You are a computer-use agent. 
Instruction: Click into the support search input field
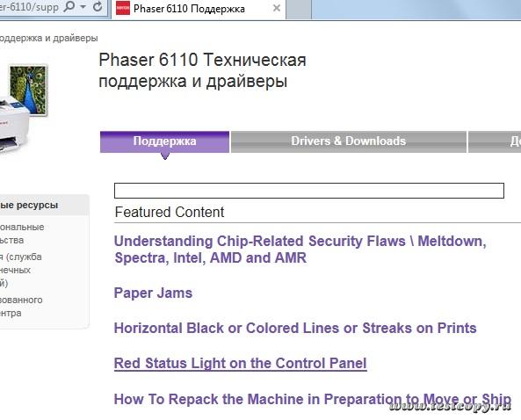coord(309,191)
